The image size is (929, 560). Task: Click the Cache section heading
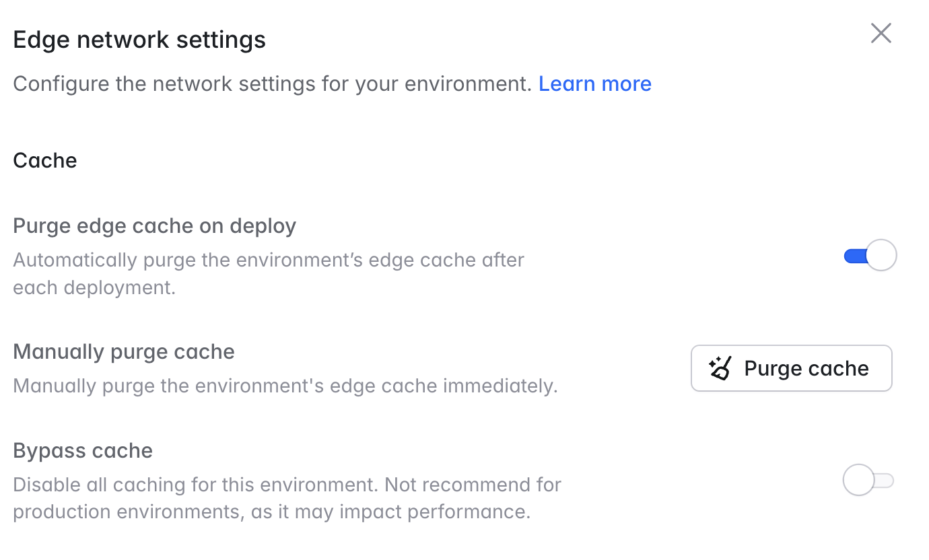pyautogui.click(x=45, y=160)
